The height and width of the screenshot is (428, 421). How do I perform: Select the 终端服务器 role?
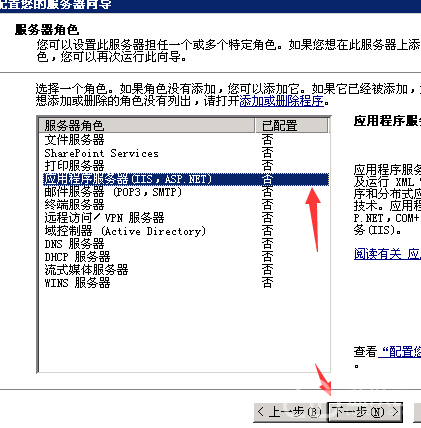point(74,205)
